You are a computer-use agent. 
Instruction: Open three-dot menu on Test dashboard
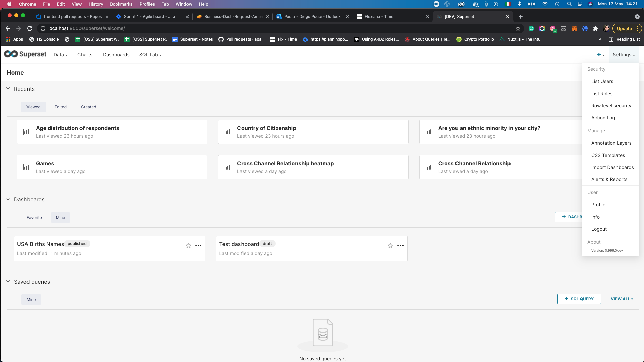click(400, 246)
